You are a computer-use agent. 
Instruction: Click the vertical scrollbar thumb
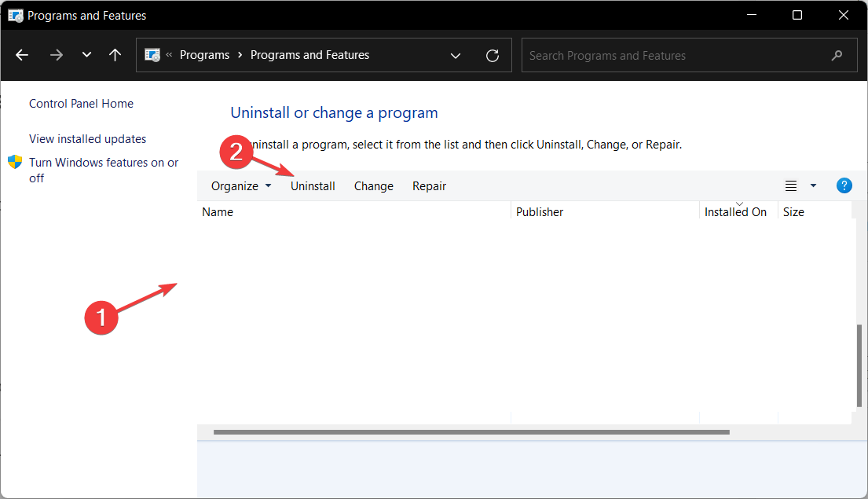click(859, 363)
